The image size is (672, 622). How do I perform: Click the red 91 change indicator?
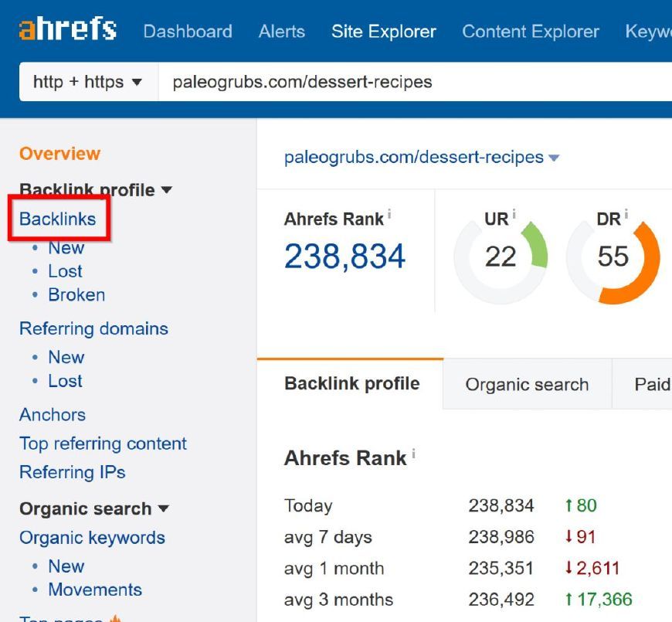580,537
